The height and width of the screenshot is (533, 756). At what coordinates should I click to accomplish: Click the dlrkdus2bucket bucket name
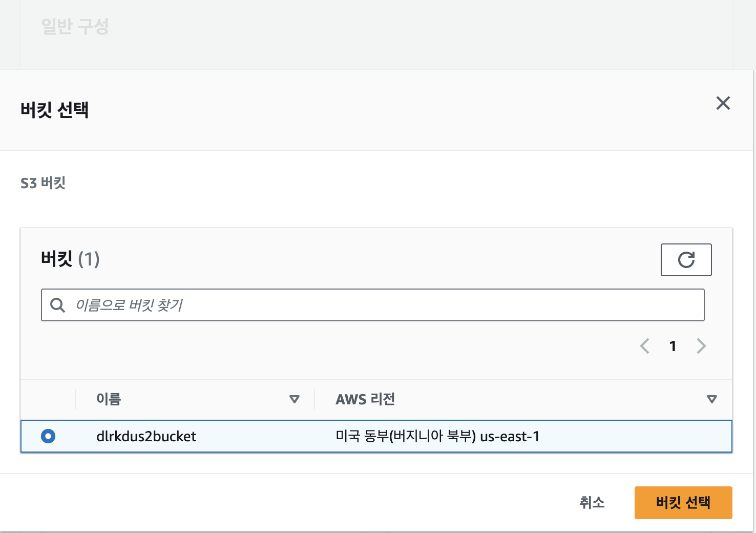coord(146,437)
